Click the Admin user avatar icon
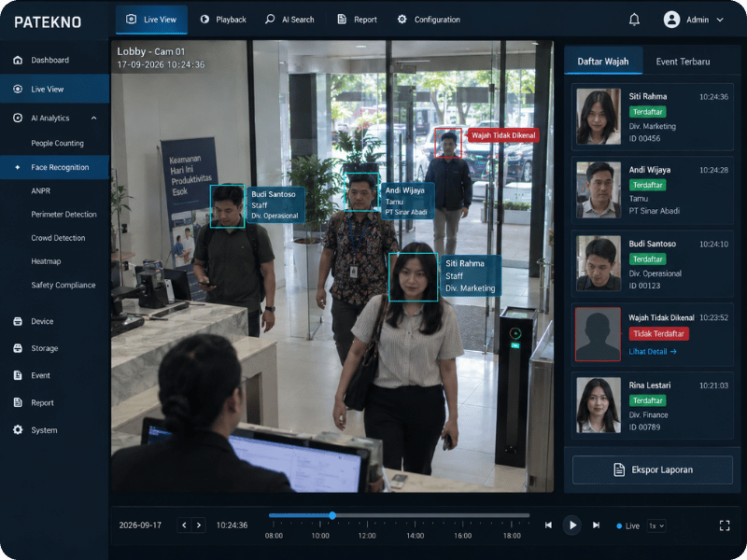The height and width of the screenshot is (560, 747). click(671, 20)
